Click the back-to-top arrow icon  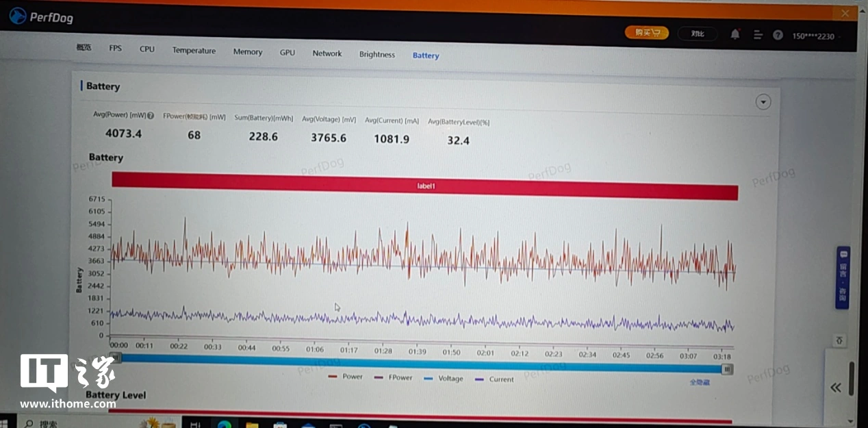click(x=840, y=340)
